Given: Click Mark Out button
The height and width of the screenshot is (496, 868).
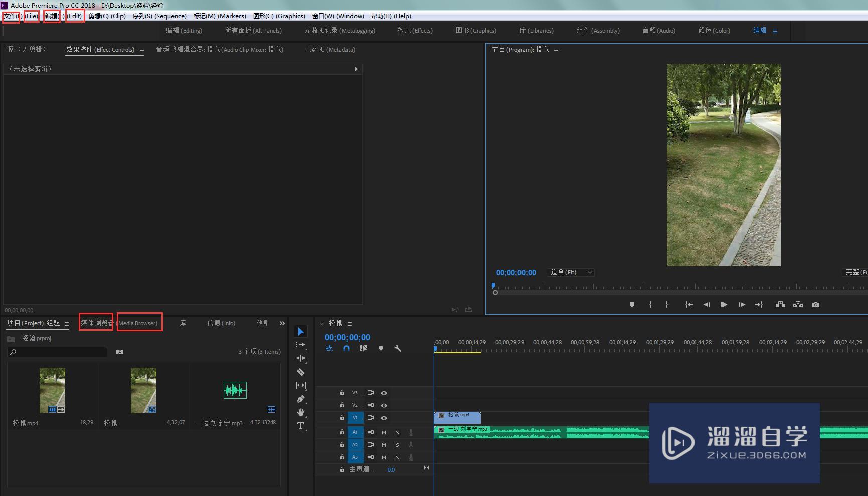Looking at the screenshot, I should pyautogui.click(x=666, y=305).
